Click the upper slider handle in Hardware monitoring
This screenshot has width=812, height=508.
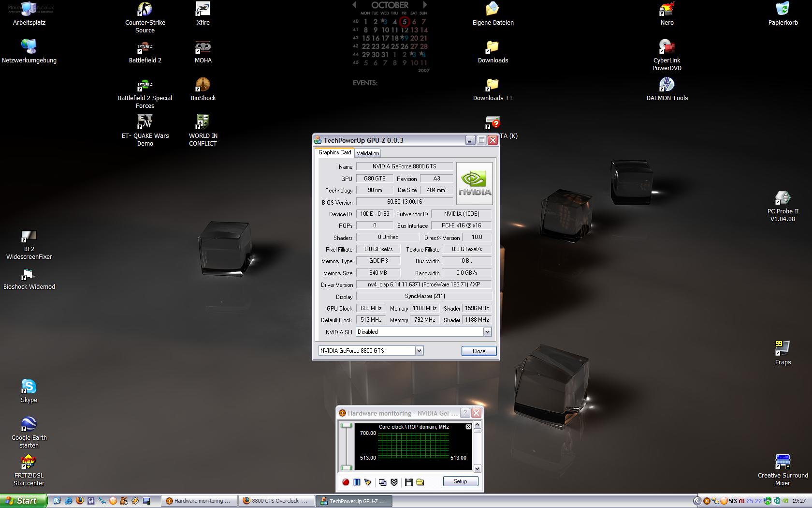click(346, 426)
